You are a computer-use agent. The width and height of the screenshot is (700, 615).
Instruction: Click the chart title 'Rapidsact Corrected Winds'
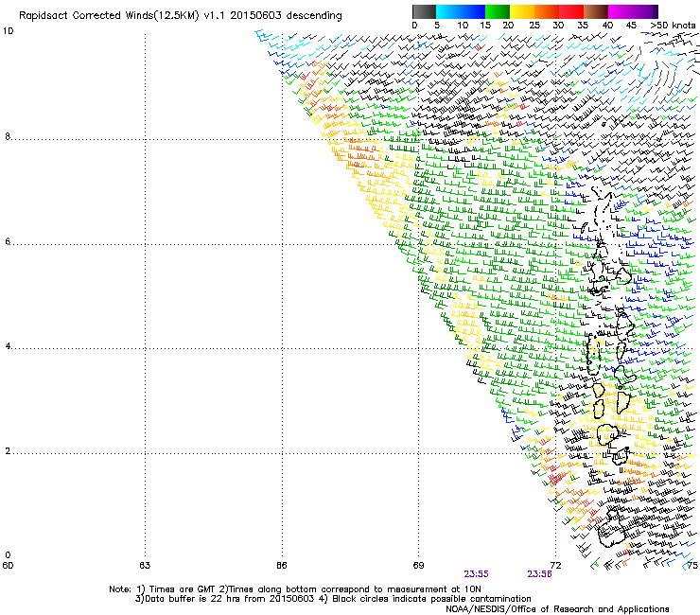[106, 16]
